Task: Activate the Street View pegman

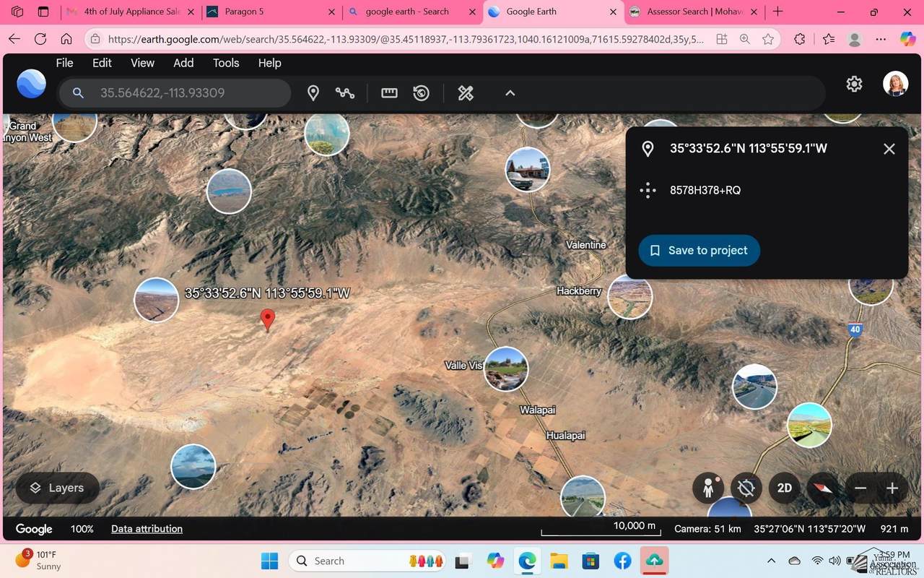Action: pos(708,488)
